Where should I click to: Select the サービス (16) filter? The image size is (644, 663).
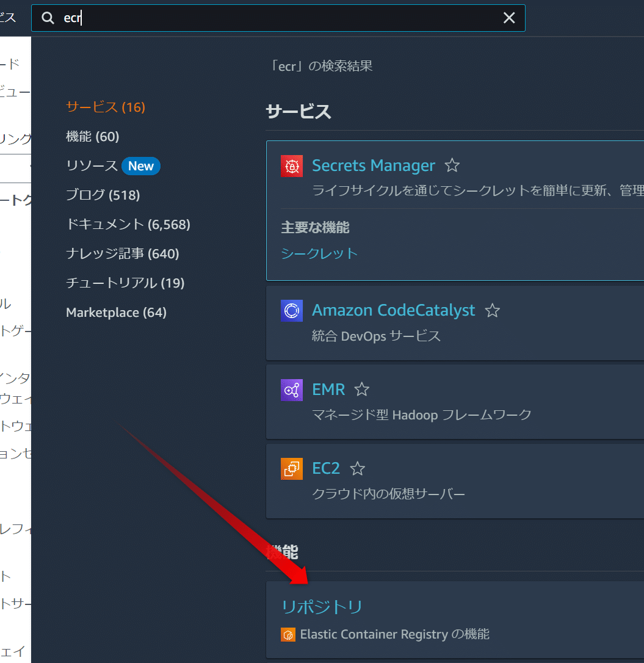[106, 107]
